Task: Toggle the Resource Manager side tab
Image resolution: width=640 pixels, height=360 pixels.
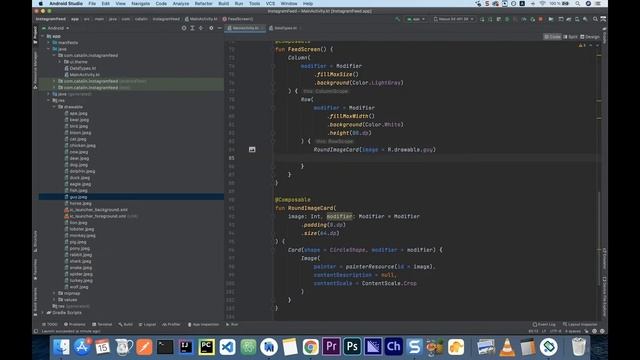Action: pyautogui.click(x=36, y=69)
